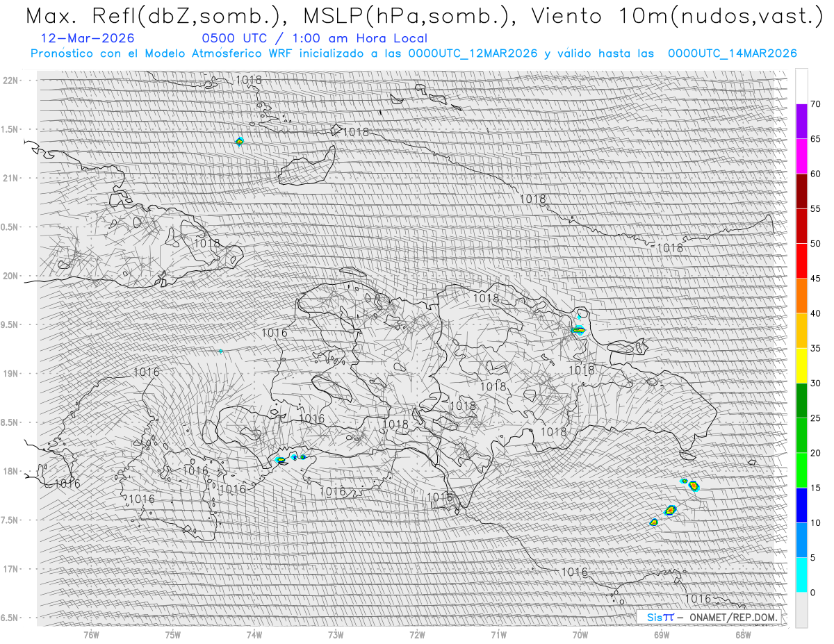Click the "0000UTC_12MAR2026" initialization time
The width and height of the screenshot is (834, 644).
473,53
